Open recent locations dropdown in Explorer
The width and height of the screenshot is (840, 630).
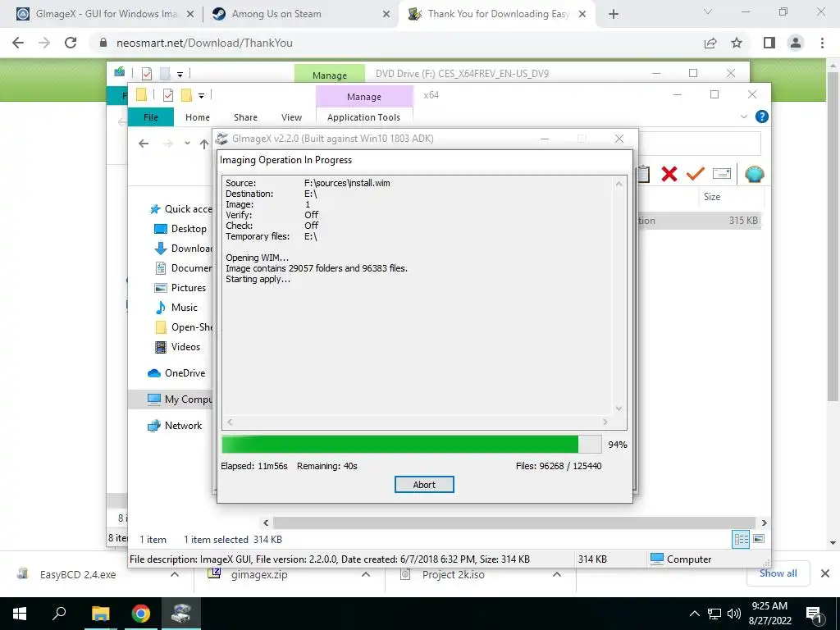(187, 143)
